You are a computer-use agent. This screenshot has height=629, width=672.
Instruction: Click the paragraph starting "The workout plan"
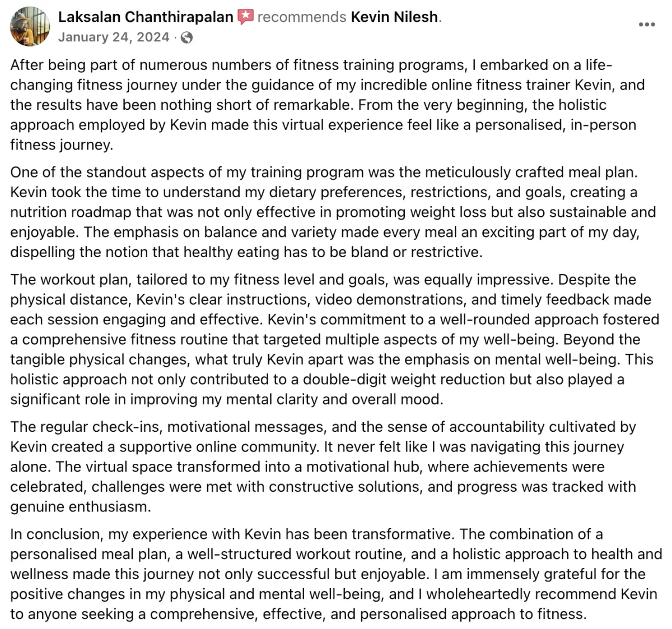pyautogui.click(x=335, y=339)
